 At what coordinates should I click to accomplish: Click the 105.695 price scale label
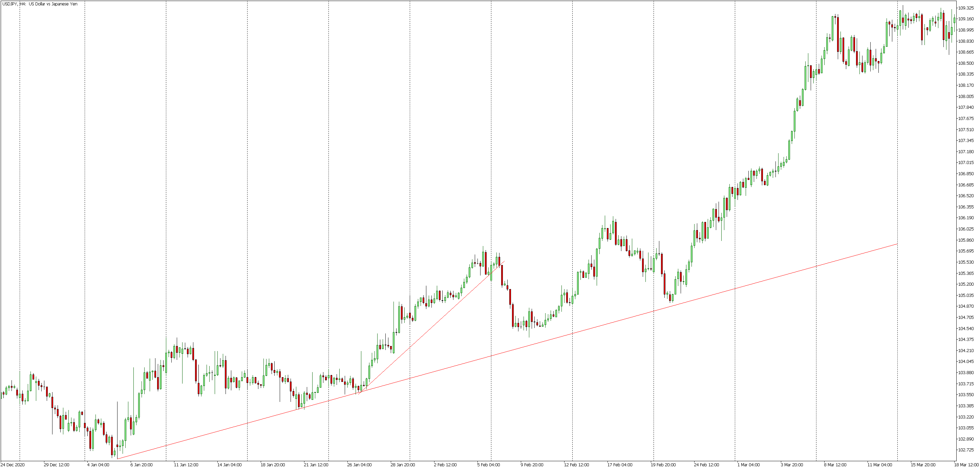tap(966, 251)
